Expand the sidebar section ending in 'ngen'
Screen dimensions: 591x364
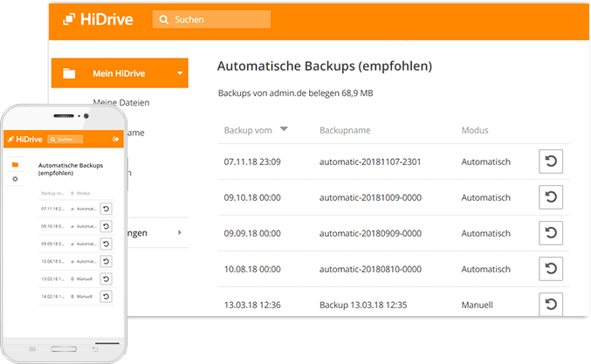[x=180, y=232]
